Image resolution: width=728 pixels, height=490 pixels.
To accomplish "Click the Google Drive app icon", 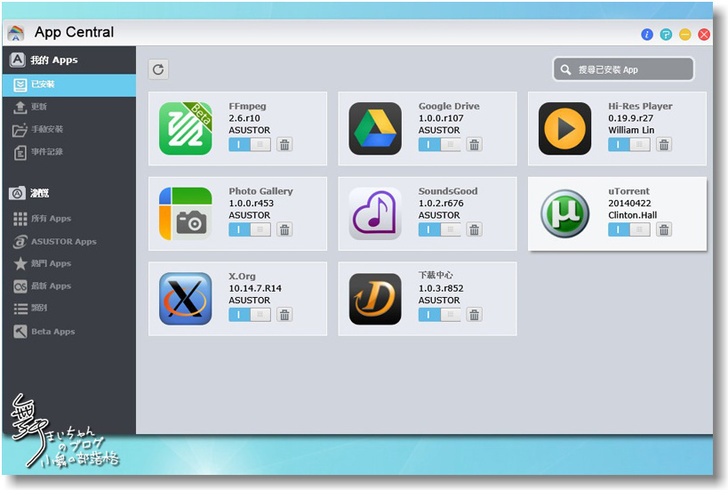I will [x=375, y=128].
